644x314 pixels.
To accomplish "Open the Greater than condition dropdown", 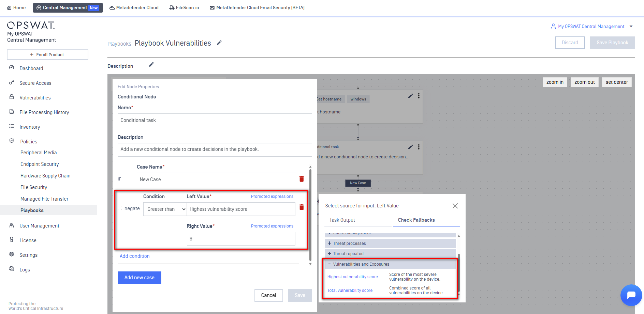I will pyautogui.click(x=165, y=209).
